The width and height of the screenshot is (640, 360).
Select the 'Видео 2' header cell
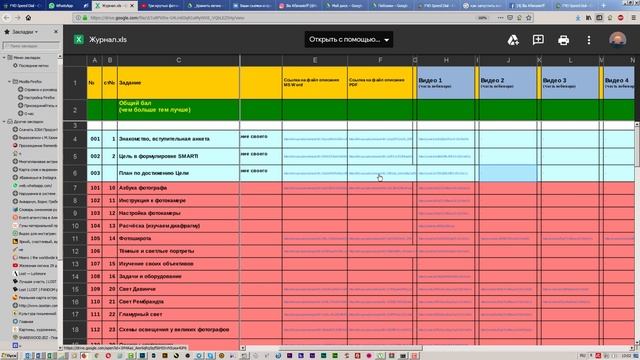(x=508, y=82)
